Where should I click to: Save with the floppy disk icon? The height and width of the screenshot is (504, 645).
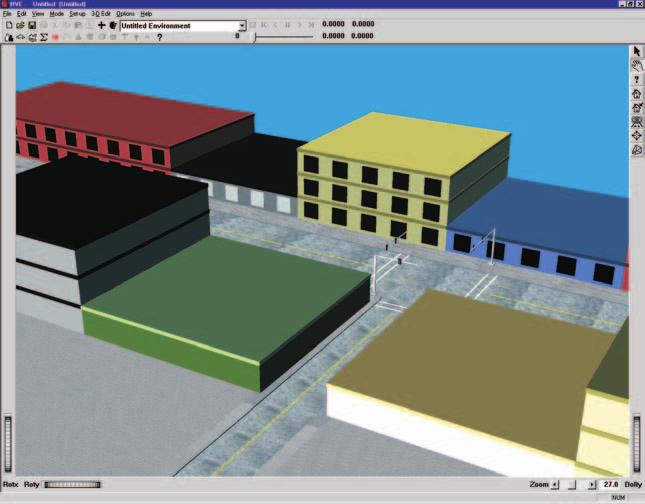click(32, 26)
